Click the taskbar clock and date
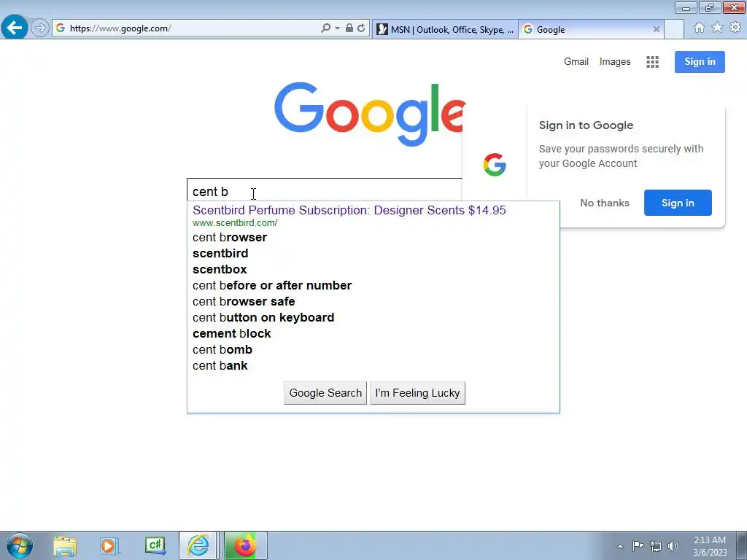This screenshot has height=560, width=747. click(x=710, y=546)
